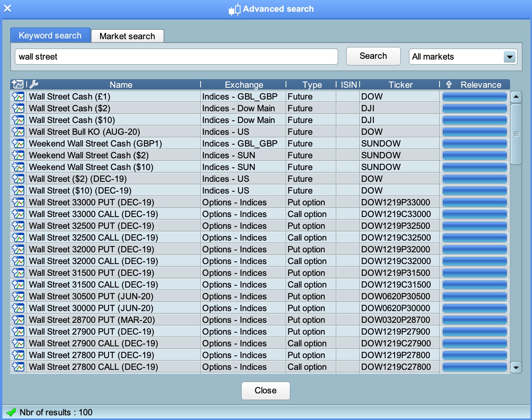
Task: Switch to the Market search tab
Action: pyautogui.click(x=127, y=36)
